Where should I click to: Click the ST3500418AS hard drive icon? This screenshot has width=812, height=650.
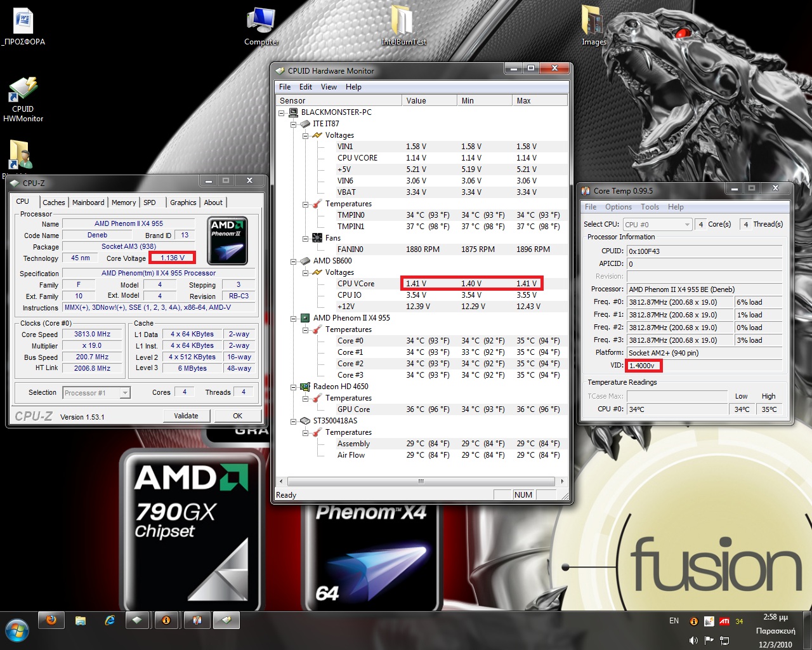305,421
